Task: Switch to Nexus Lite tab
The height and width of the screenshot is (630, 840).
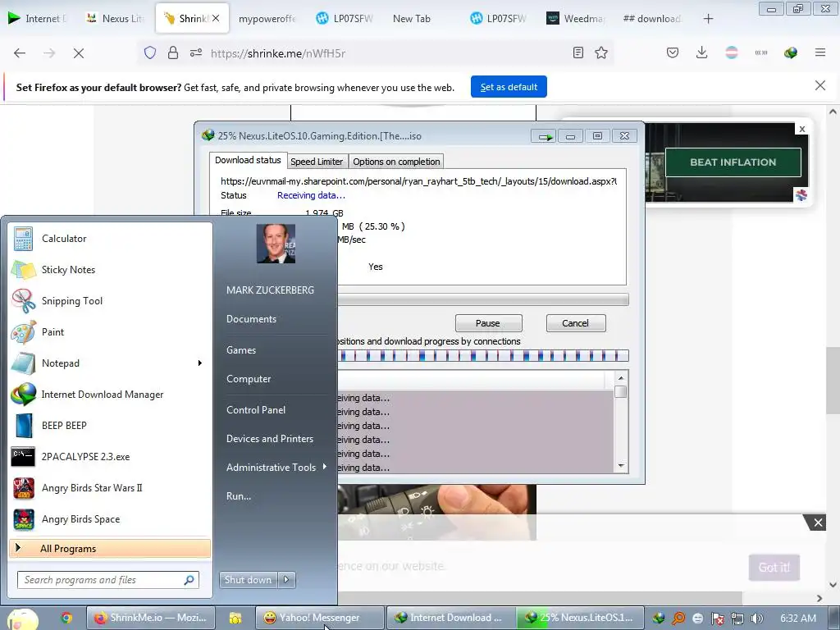Action: pos(116,18)
